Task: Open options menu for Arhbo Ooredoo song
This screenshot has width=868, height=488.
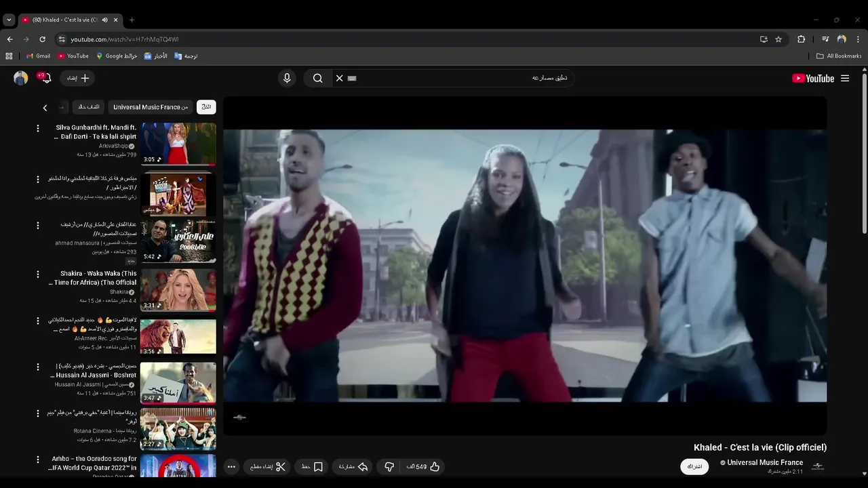Action: 38,459
